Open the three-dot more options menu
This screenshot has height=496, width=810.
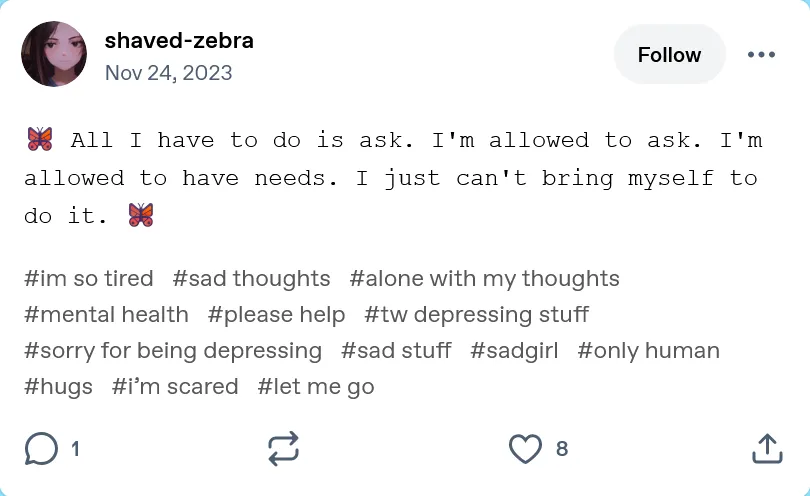pyautogui.click(x=762, y=55)
